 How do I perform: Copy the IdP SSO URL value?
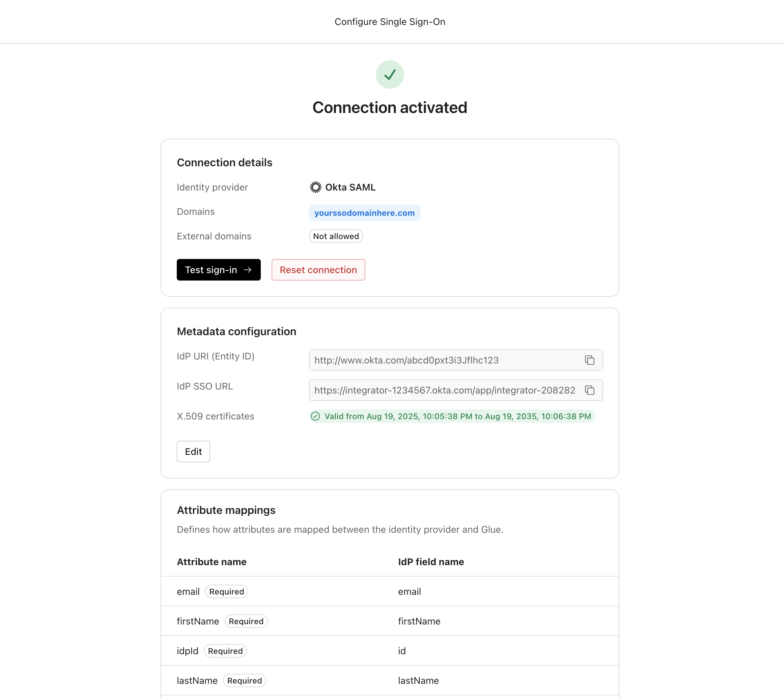click(x=589, y=390)
